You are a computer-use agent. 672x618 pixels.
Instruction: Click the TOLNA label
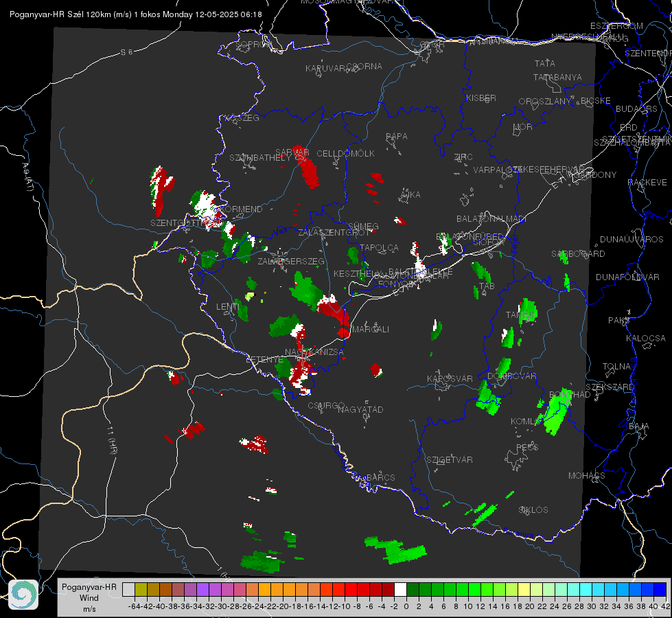[x=616, y=367]
